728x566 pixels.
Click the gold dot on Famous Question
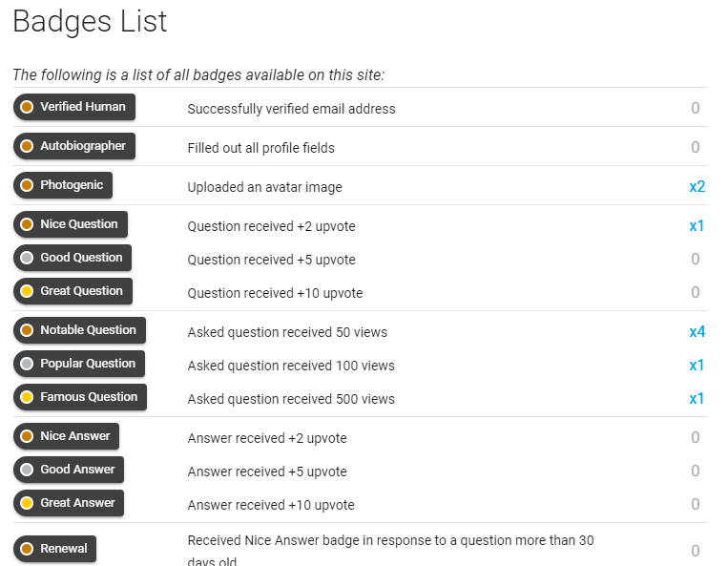pos(27,397)
